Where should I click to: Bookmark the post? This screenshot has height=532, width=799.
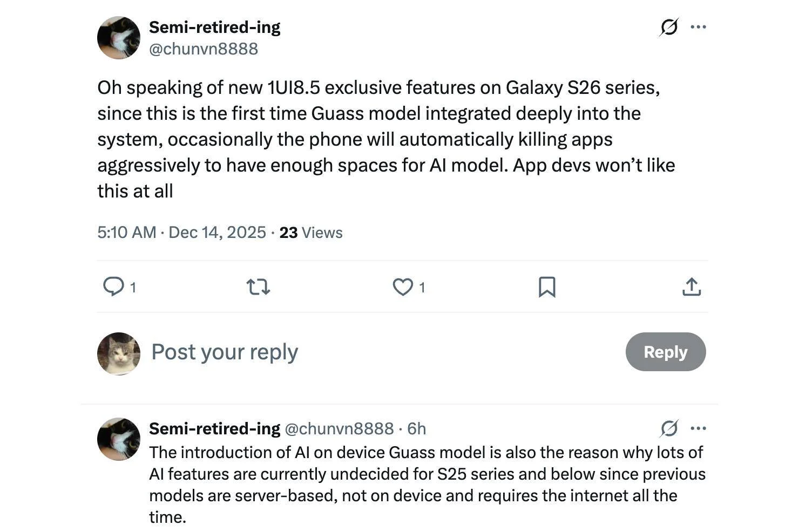pos(547,287)
